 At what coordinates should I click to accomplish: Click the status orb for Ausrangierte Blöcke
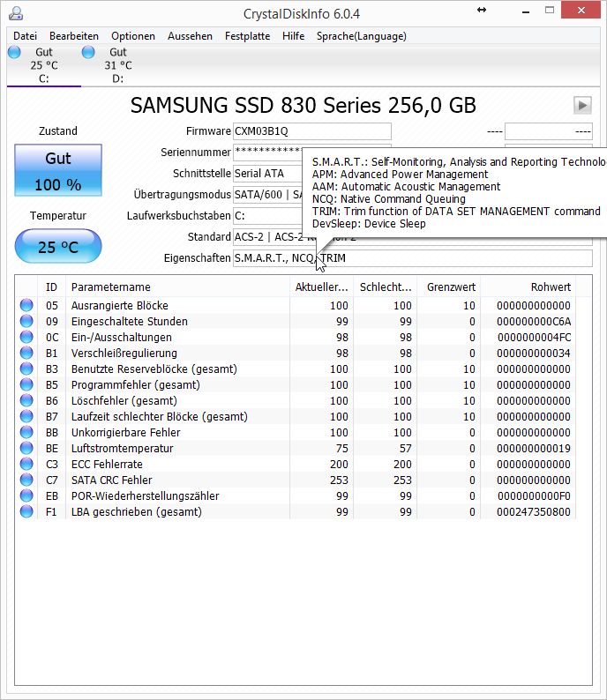(x=26, y=305)
